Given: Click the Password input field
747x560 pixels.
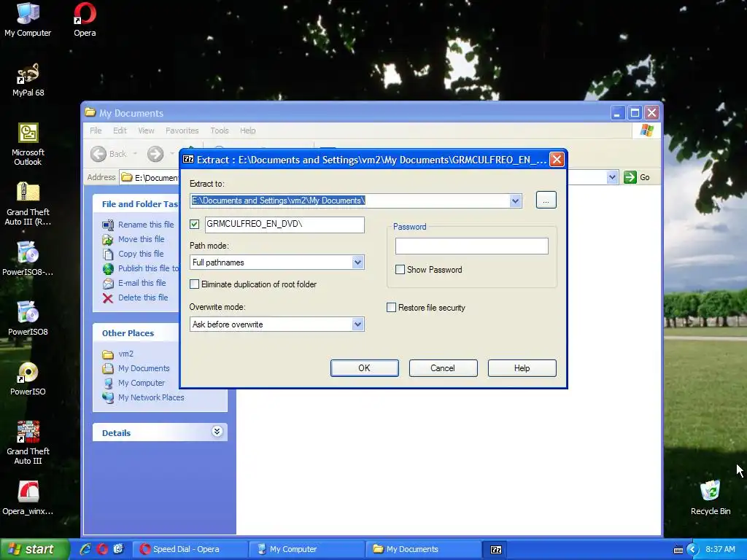Looking at the screenshot, I should 472,246.
